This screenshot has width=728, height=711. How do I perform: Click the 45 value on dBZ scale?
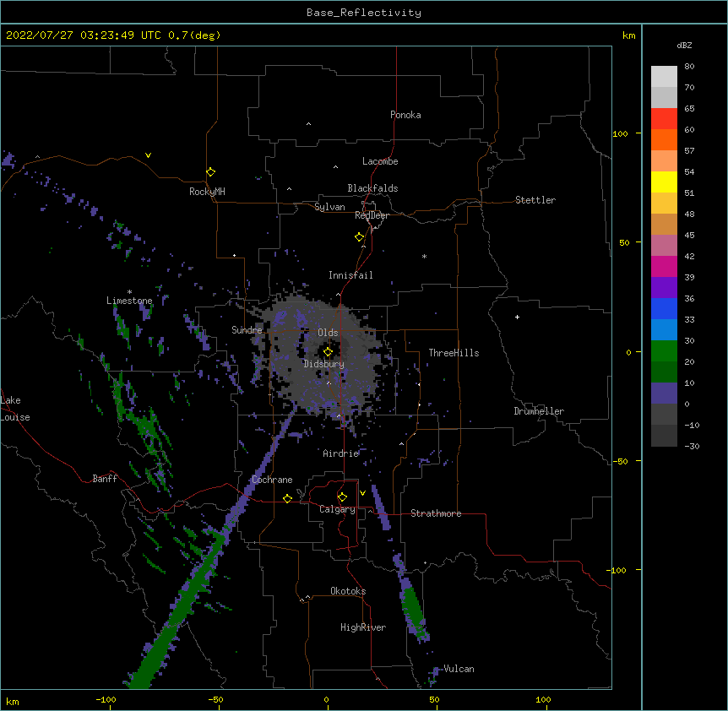click(x=689, y=236)
